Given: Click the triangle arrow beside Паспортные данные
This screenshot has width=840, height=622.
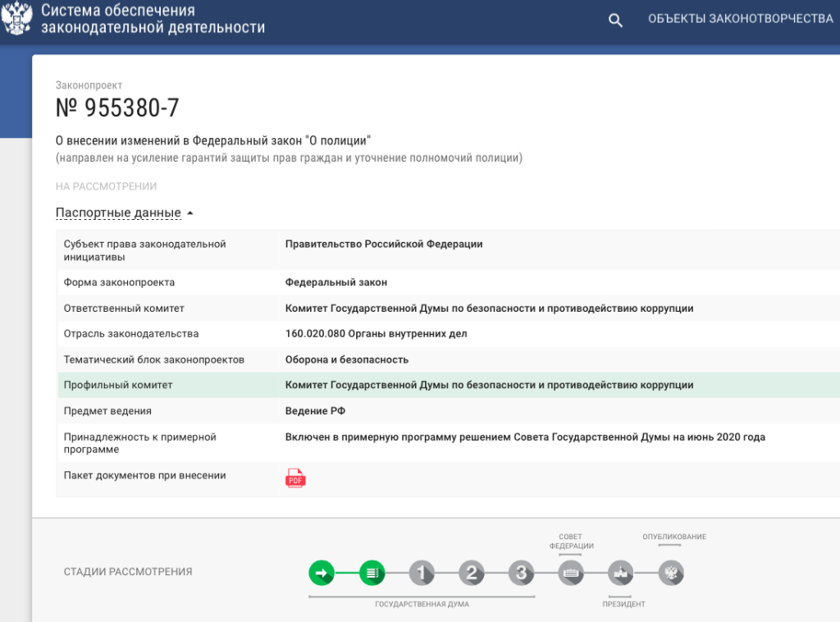Looking at the screenshot, I should coord(190,213).
